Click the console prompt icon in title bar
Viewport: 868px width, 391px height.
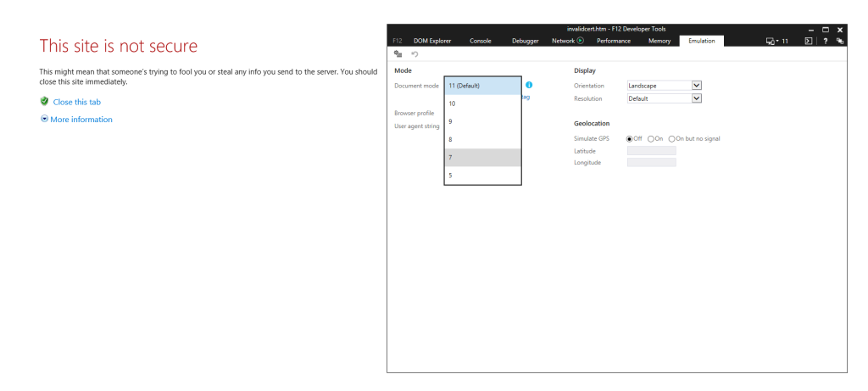(809, 41)
